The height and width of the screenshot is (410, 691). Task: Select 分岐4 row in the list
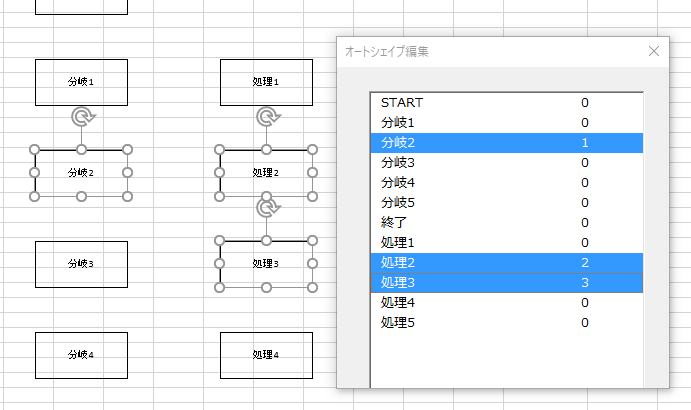[x=507, y=183]
